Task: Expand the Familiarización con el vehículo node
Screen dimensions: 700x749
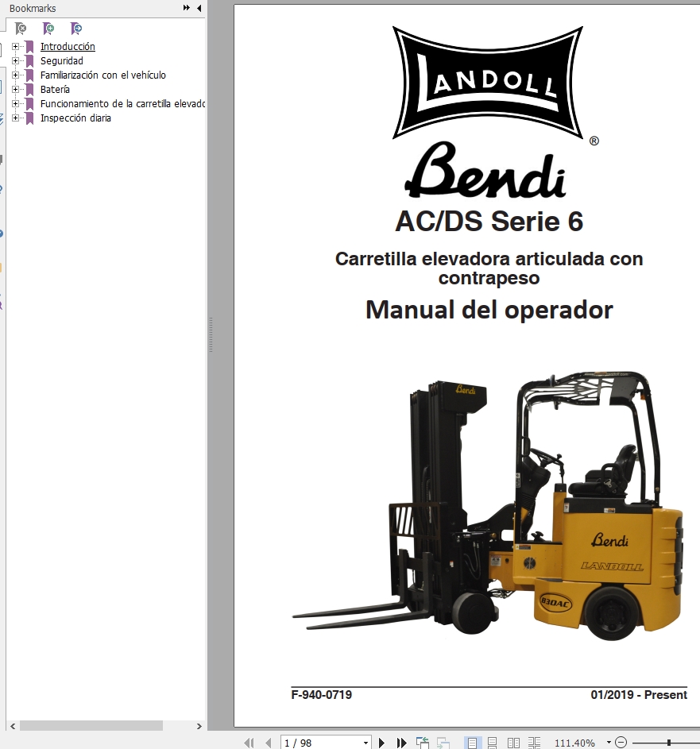Action: point(15,75)
